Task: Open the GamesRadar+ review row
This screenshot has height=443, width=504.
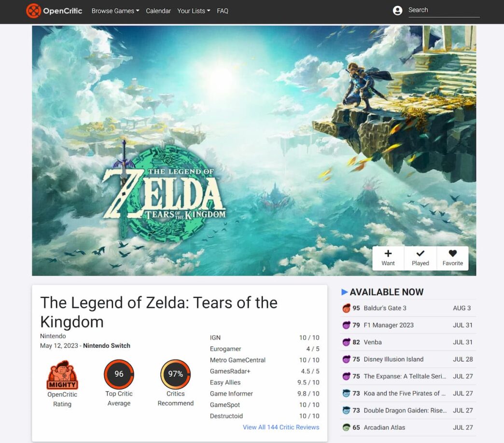Action: coord(265,372)
